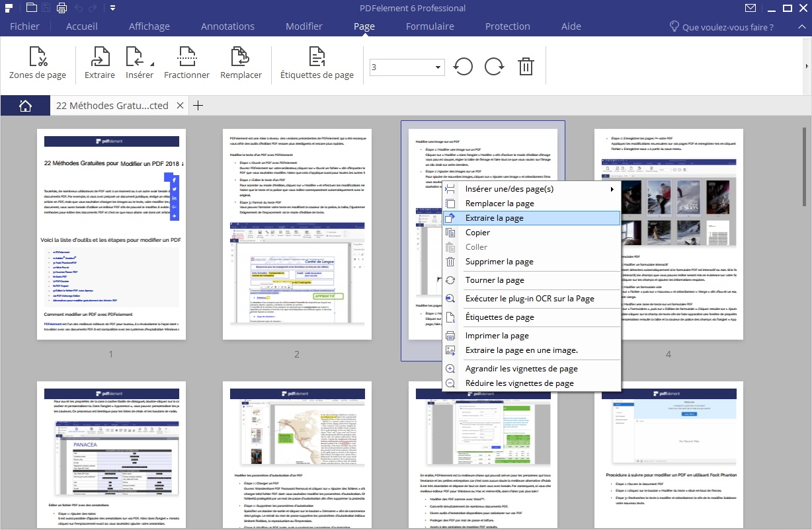Choose Tourner la page
Image resolution: width=812 pixels, height=530 pixels.
click(x=532, y=280)
